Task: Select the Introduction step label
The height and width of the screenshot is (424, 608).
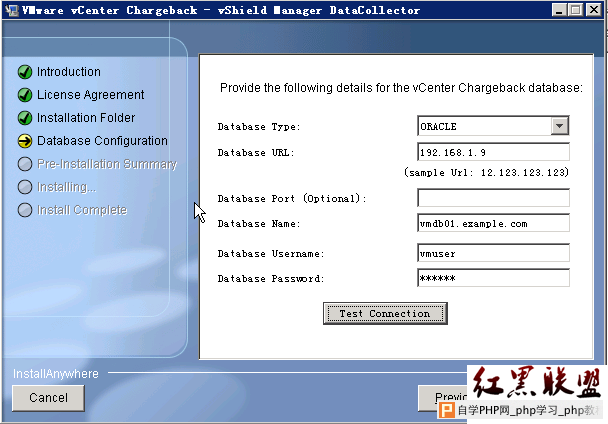Action: 69,72
